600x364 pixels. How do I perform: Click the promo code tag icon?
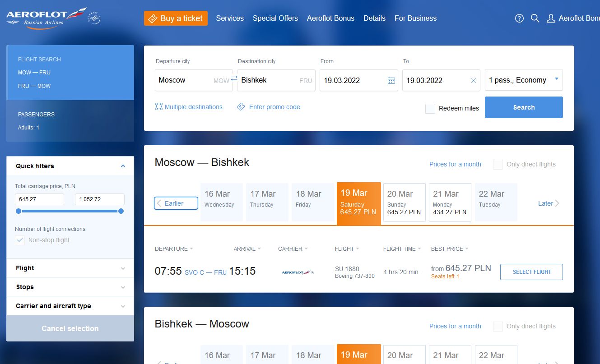pyautogui.click(x=241, y=107)
